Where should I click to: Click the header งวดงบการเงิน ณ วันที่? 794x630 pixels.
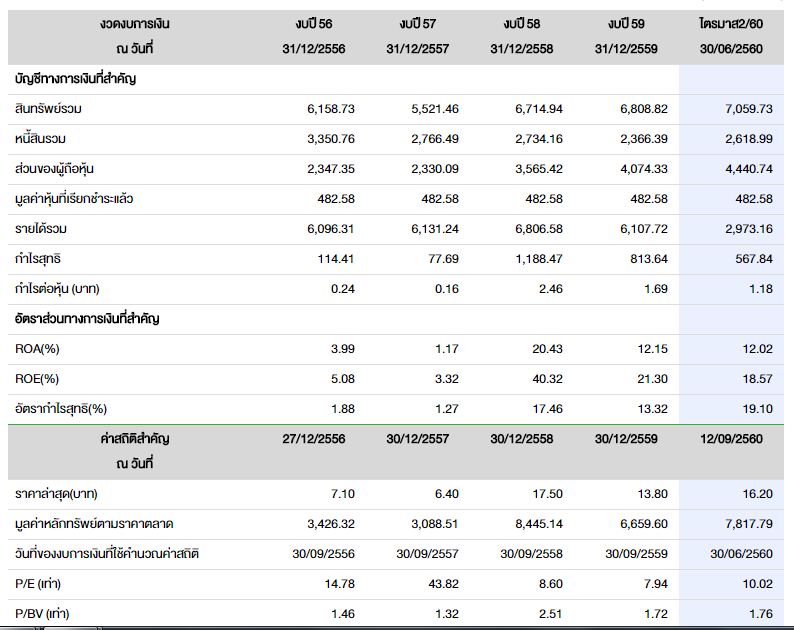pyautogui.click(x=135, y=36)
